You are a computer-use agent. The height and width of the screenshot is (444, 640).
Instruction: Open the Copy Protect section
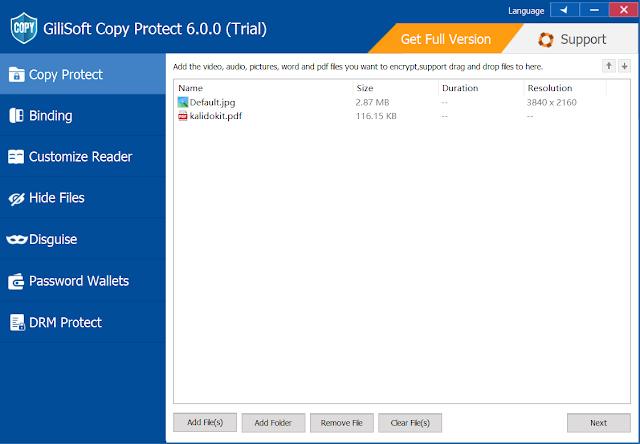(x=83, y=74)
